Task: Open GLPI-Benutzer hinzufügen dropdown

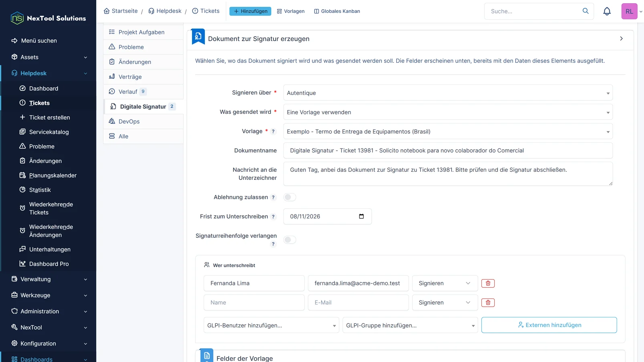Action: 271,325
